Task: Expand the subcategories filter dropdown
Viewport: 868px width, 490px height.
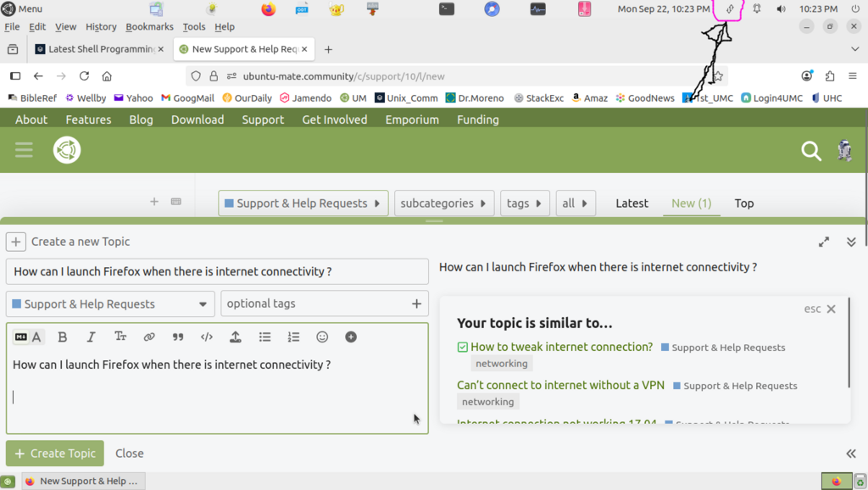Action: 445,203
